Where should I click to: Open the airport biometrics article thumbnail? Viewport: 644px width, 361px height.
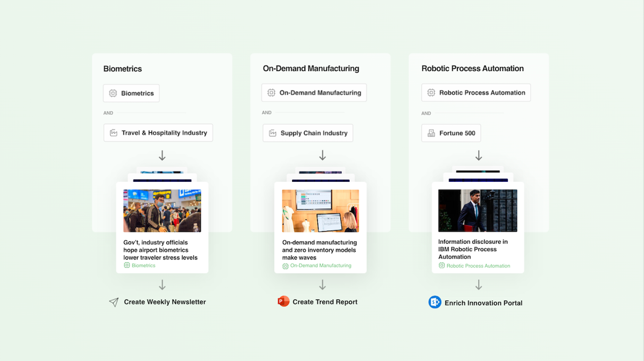click(x=162, y=211)
